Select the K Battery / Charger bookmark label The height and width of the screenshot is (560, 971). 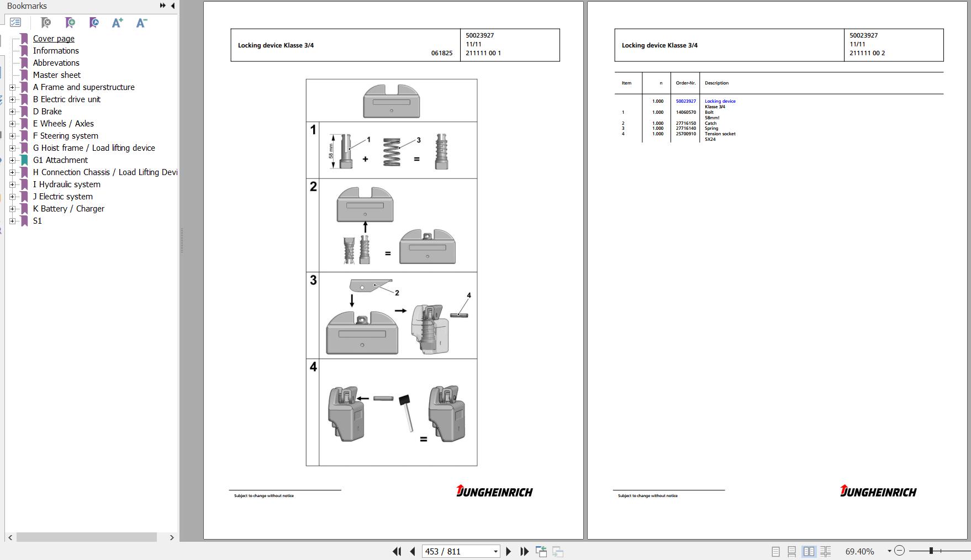point(68,209)
